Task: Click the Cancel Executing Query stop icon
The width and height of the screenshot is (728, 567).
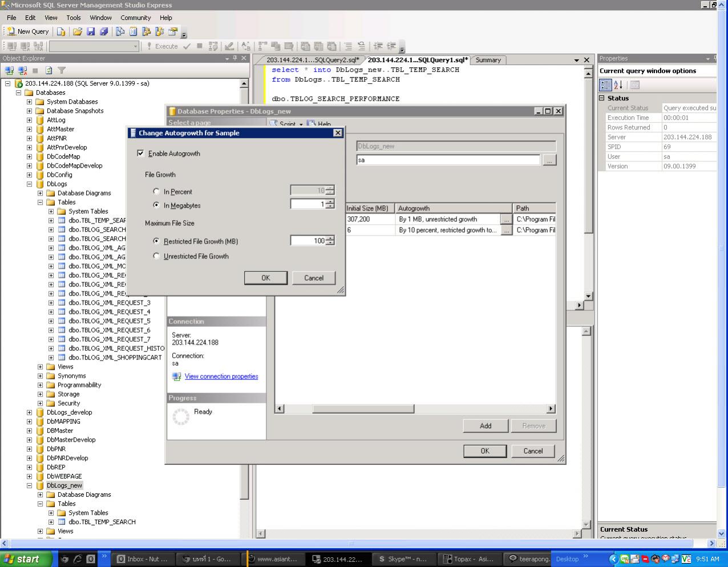Action: point(200,46)
